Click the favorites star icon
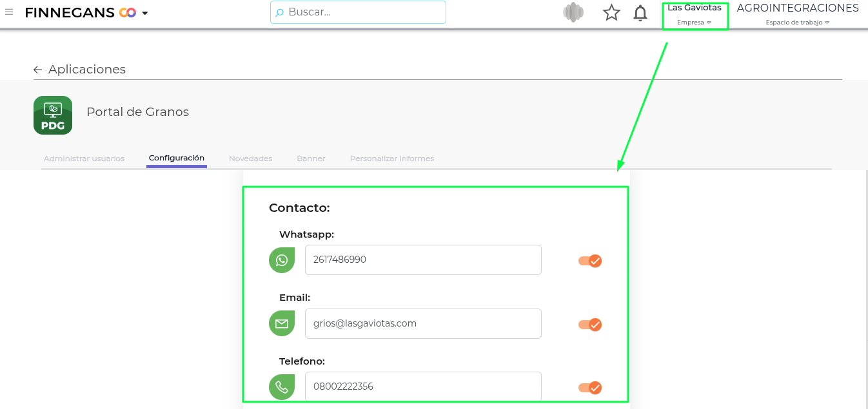The image size is (868, 409). click(611, 13)
